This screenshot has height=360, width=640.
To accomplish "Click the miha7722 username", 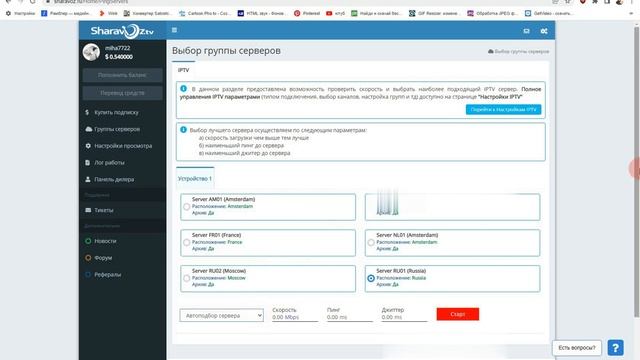I will (118, 48).
